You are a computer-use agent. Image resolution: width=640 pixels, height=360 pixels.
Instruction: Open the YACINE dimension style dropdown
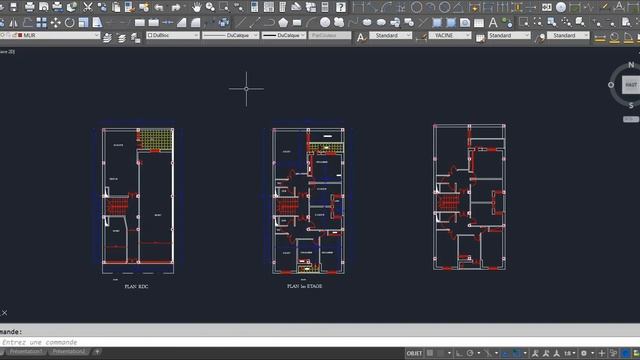[x=450, y=36]
